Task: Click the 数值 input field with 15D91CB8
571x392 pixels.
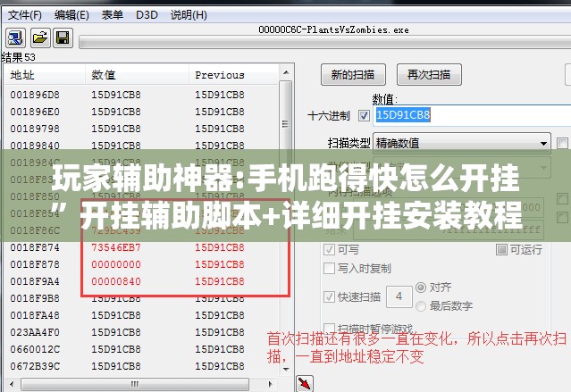Action: pyautogui.click(x=473, y=116)
